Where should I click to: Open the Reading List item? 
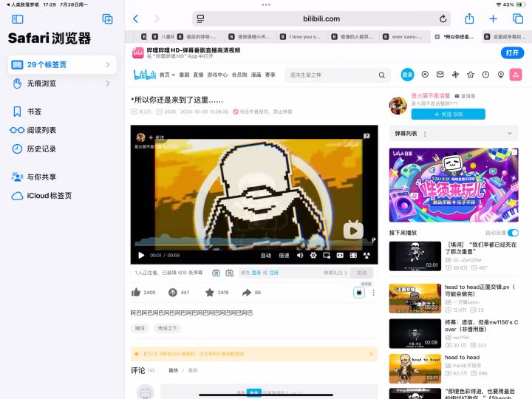[62, 130]
